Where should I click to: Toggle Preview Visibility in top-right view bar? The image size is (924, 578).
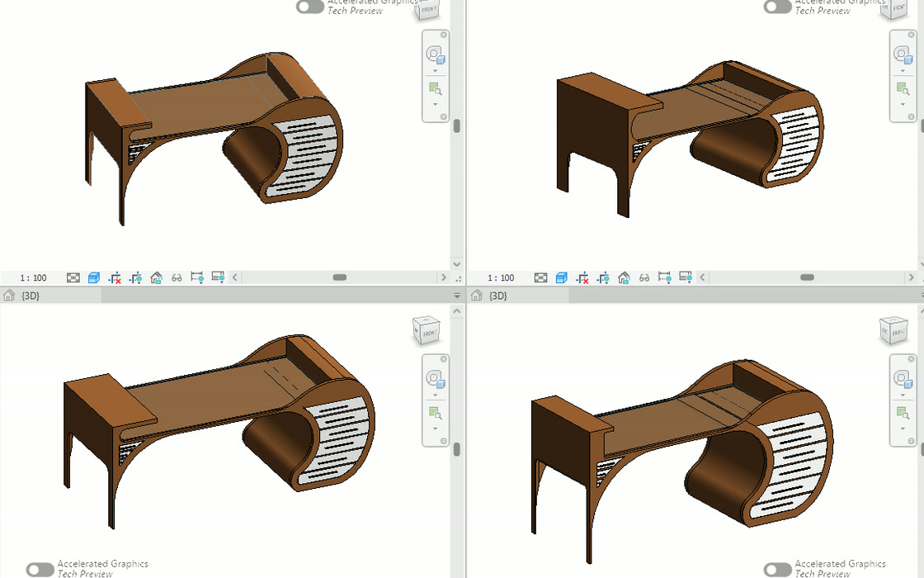[686, 277]
